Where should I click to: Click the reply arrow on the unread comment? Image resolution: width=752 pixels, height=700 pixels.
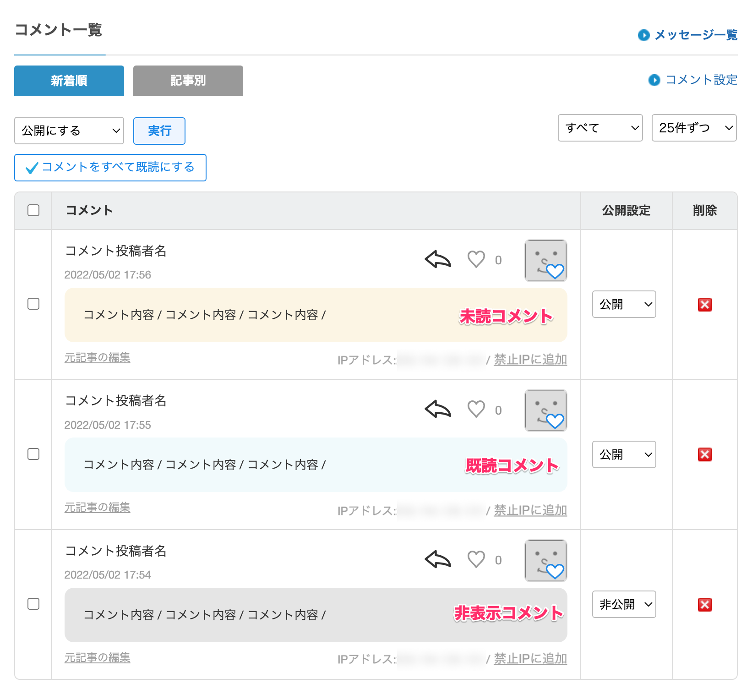pos(437,260)
